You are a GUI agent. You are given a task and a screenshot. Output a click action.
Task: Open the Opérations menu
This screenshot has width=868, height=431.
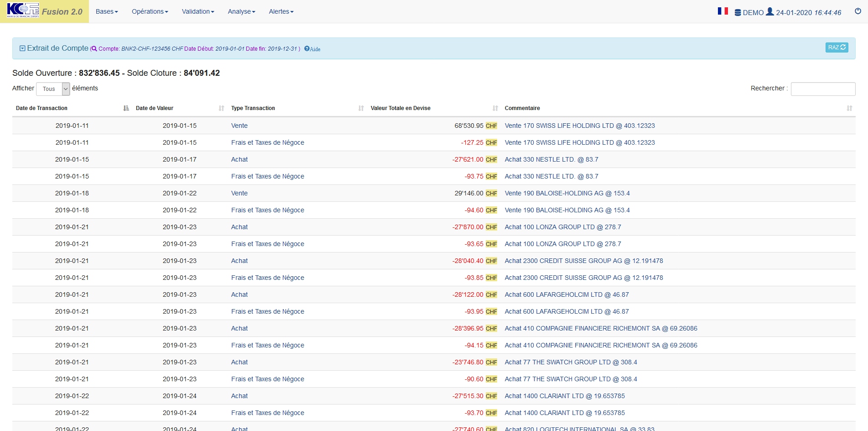(x=150, y=11)
